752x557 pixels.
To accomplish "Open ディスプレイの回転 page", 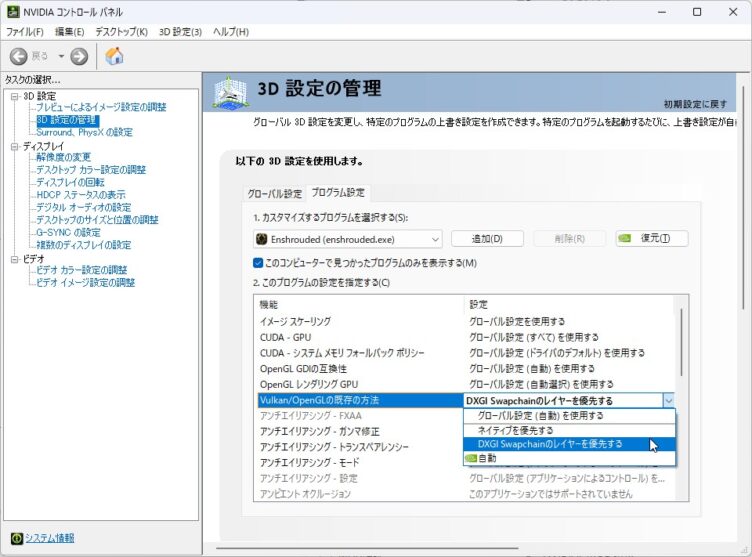I will click(x=70, y=182).
